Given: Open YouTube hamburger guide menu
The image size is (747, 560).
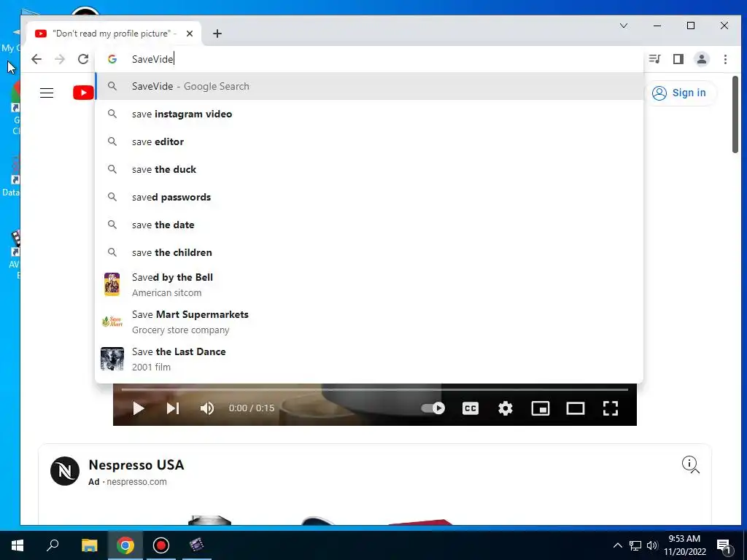Looking at the screenshot, I should click(47, 93).
